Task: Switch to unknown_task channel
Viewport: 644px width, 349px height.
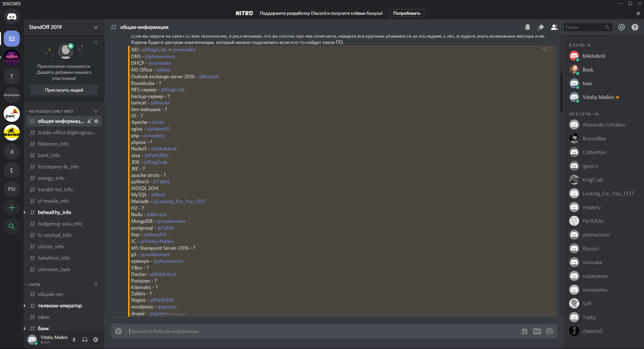Action: tap(64, 269)
